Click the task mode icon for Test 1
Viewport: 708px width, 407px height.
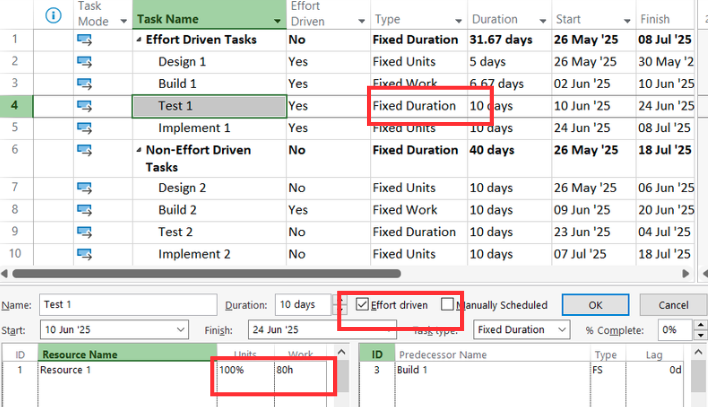tap(84, 106)
